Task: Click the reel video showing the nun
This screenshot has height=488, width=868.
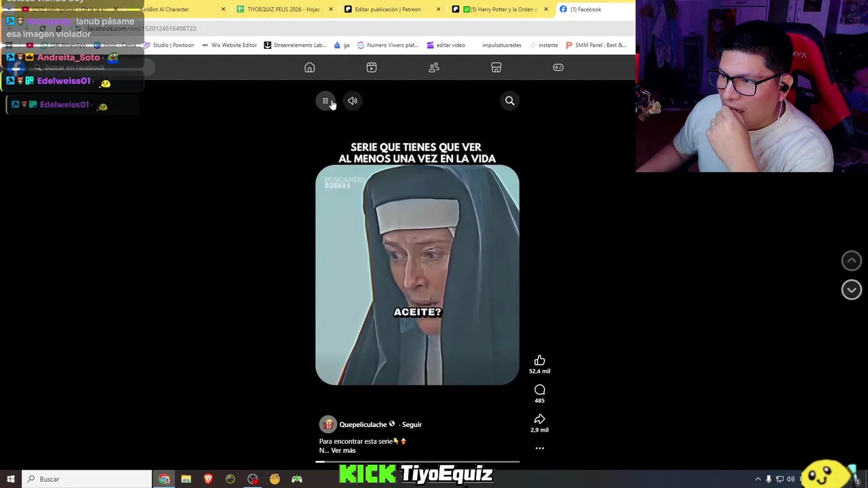Action: 417,275
